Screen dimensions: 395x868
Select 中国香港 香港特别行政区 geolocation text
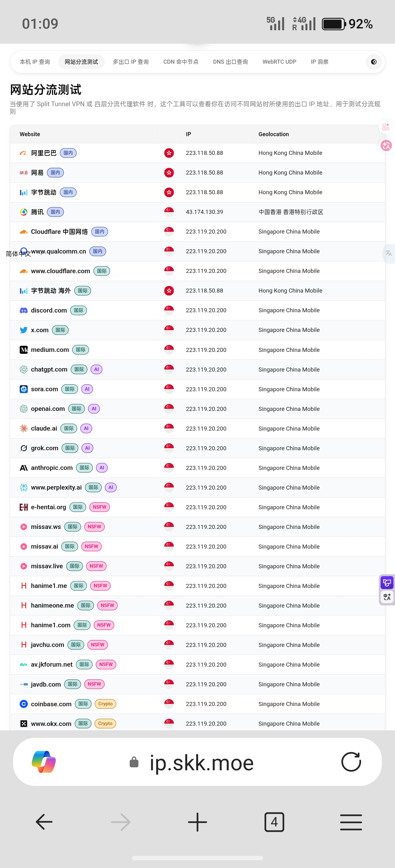coord(291,212)
